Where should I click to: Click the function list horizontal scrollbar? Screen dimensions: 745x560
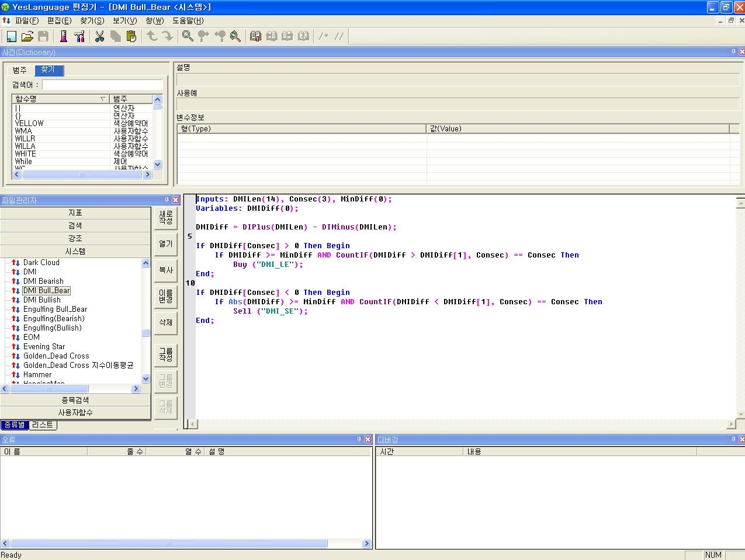tap(82, 175)
